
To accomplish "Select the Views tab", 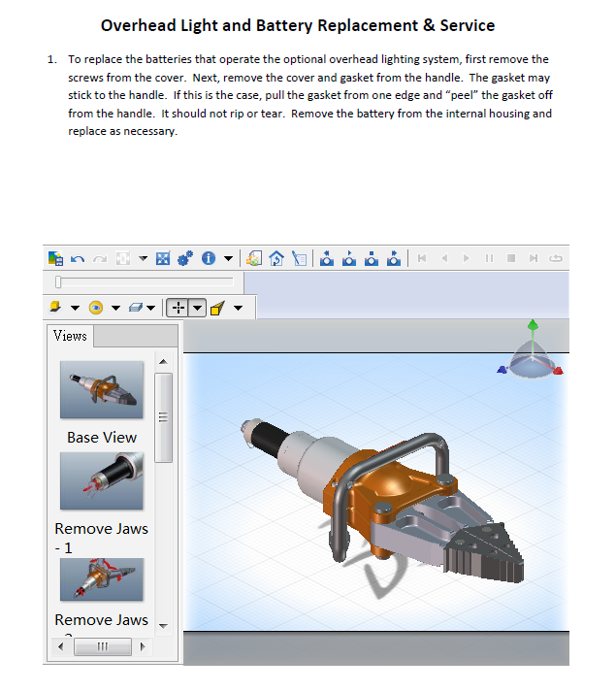I will click(x=70, y=336).
